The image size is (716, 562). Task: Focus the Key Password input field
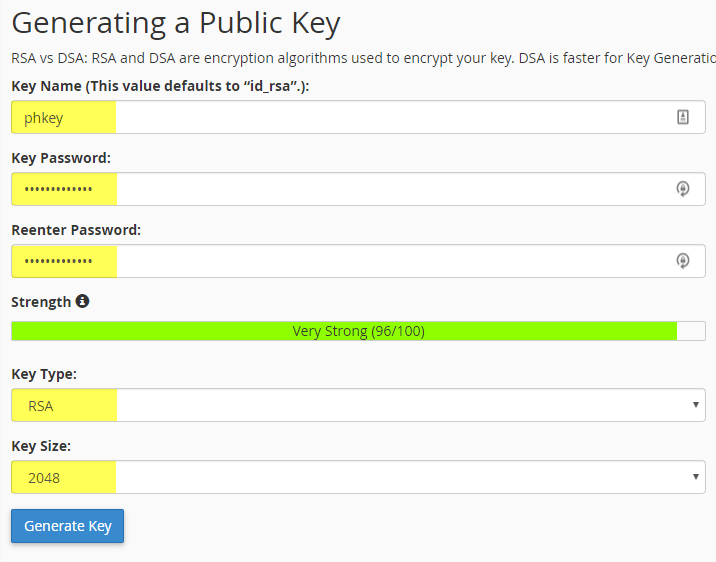tap(358, 189)
